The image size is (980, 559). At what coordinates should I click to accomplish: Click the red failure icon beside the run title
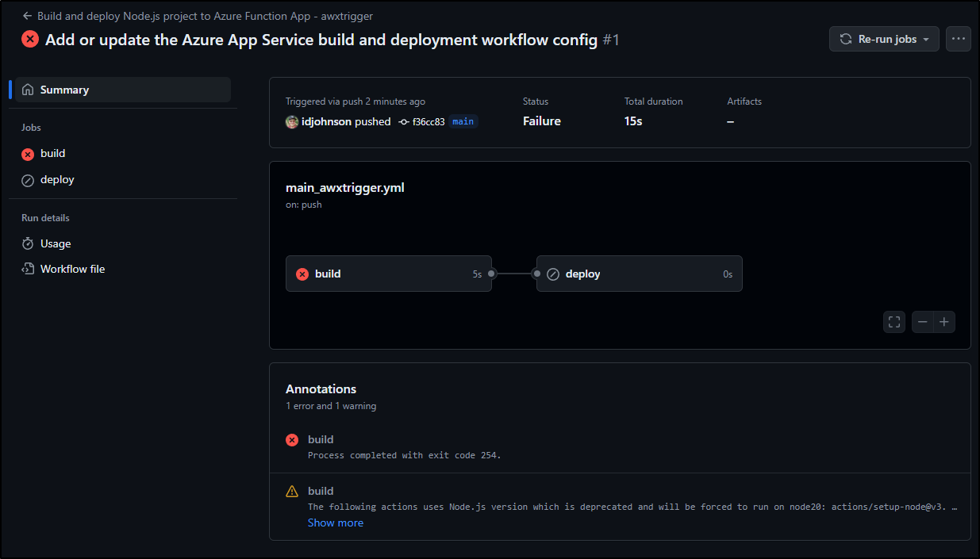coord(30,39)
